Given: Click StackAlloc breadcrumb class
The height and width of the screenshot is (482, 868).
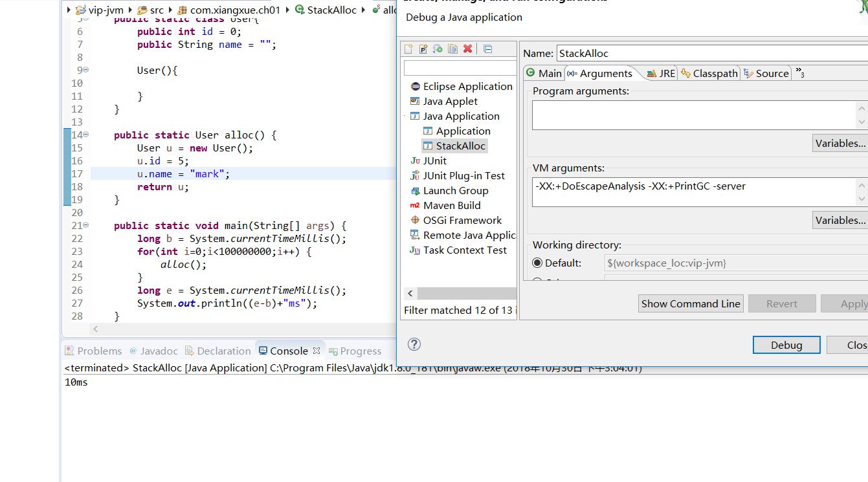Looking at the screenshot, I should [x=326, y=10].
